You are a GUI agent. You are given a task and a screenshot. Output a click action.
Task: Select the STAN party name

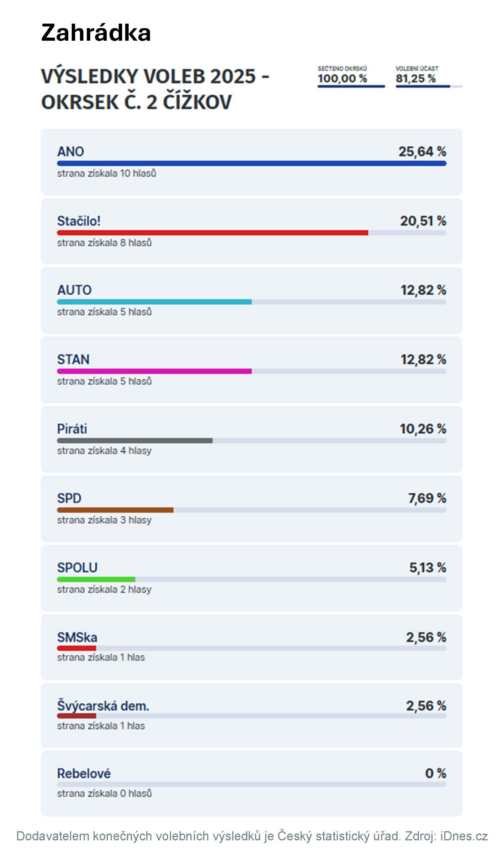[73, 360]
